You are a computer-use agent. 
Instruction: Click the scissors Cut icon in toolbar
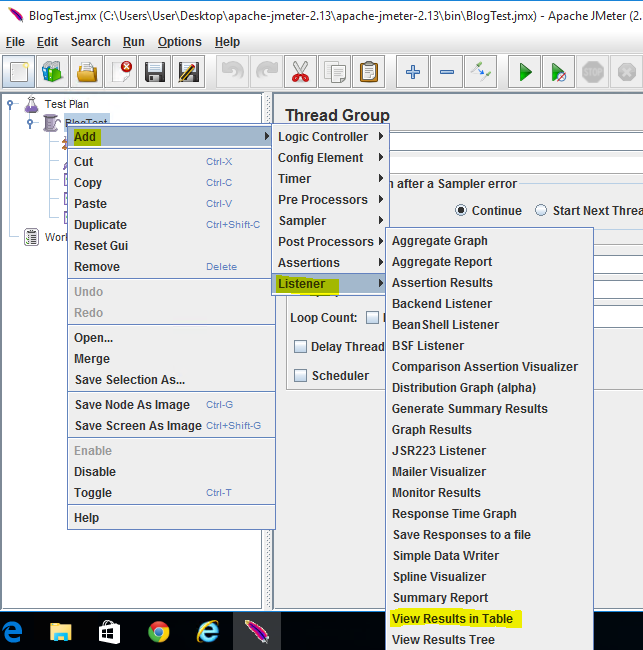301,72
